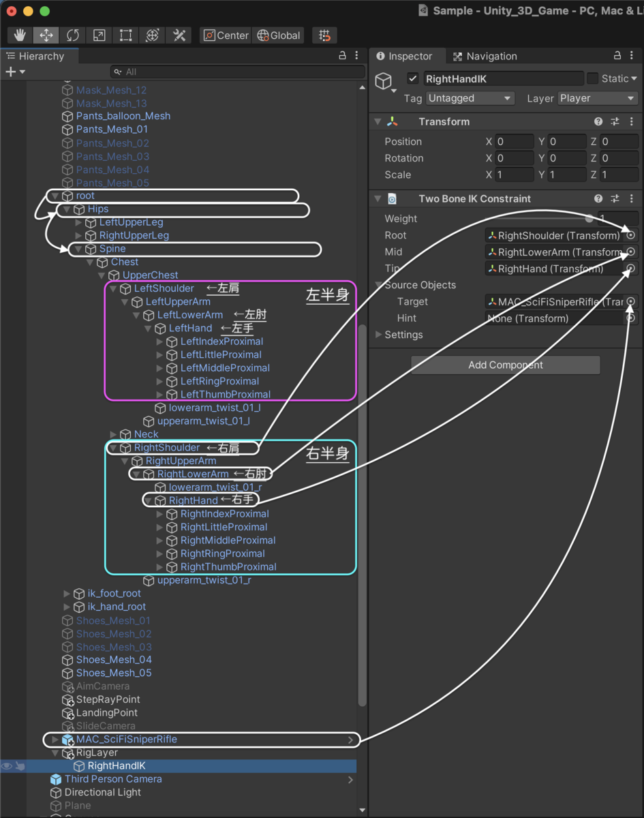Collapse the Transform component foldout
The height and width of the screenshot is (818, 644).
378,121
